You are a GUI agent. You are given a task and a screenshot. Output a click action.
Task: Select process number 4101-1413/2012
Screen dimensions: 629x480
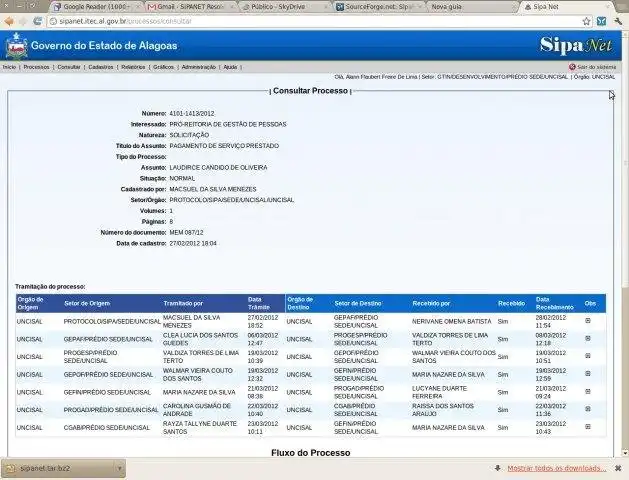[x=192, y=113]
